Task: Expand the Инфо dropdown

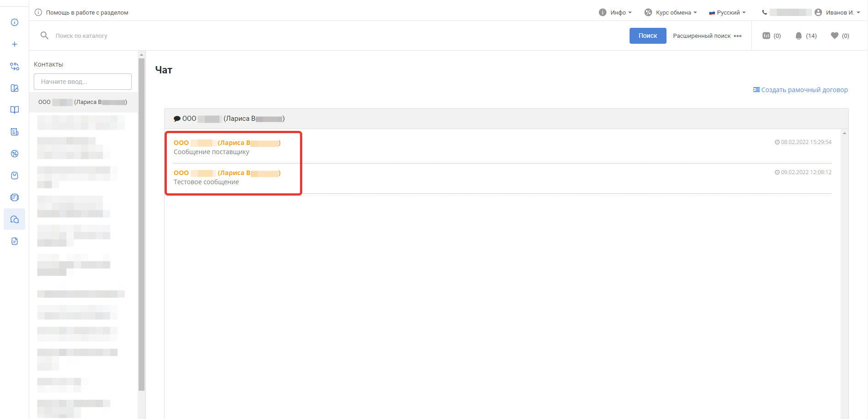Action: [615, 12]
